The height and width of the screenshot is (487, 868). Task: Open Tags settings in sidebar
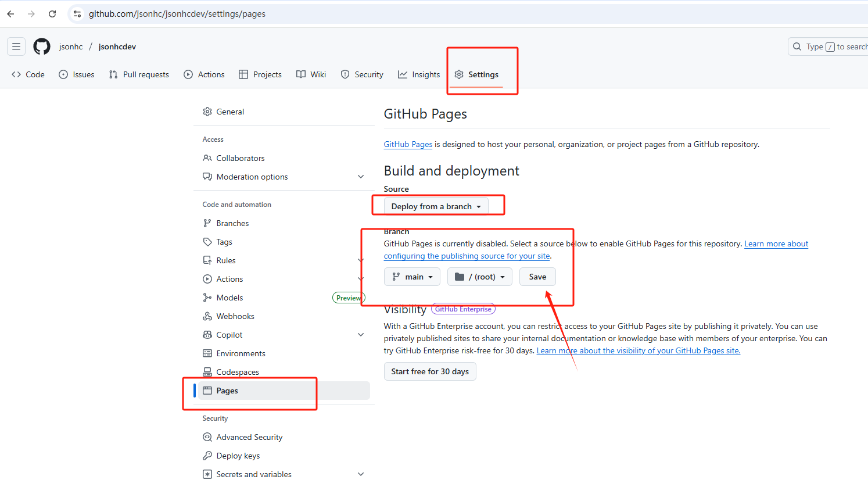click(x=284, y=242)
